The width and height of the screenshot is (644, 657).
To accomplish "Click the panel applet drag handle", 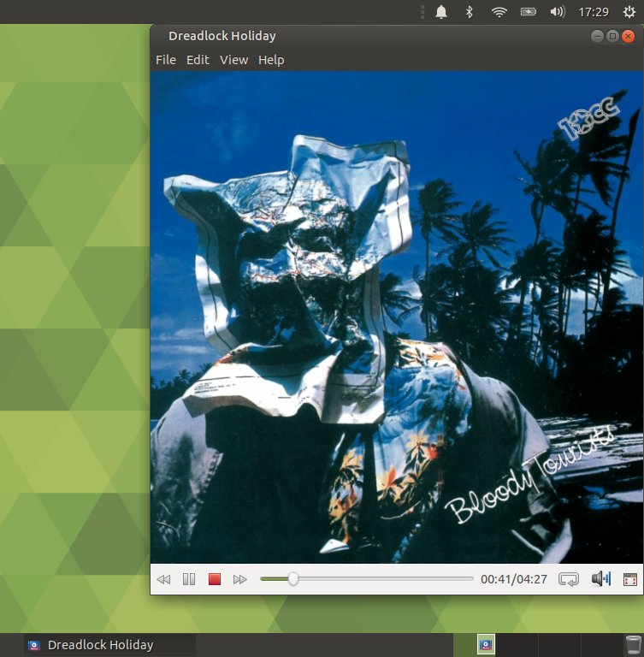I will coord(422,12).
